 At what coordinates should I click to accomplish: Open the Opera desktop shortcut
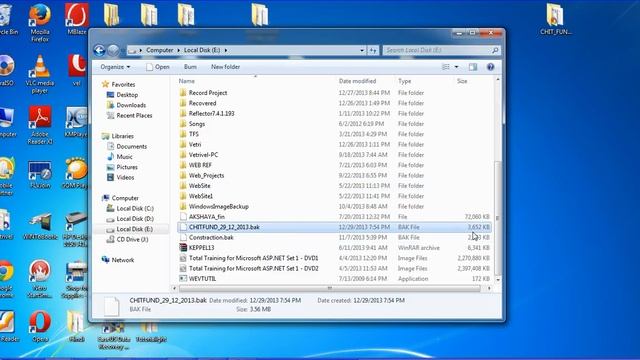(40, 327)
